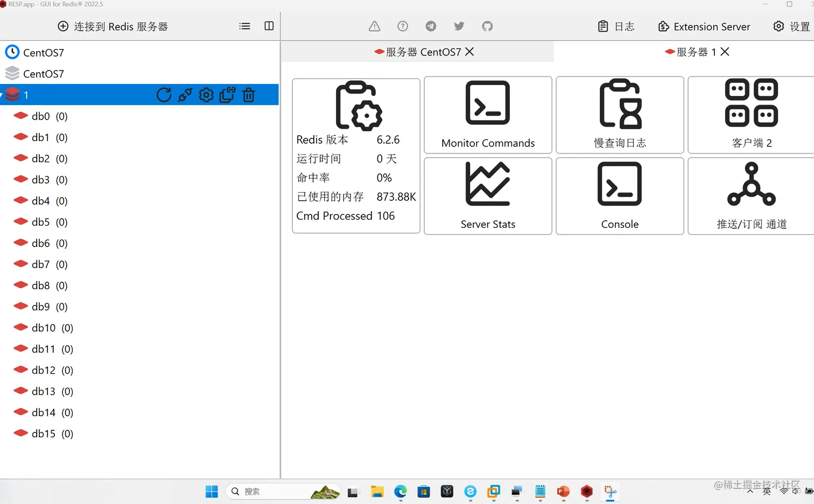
Task: Open database db11
Action: (44, 349)
